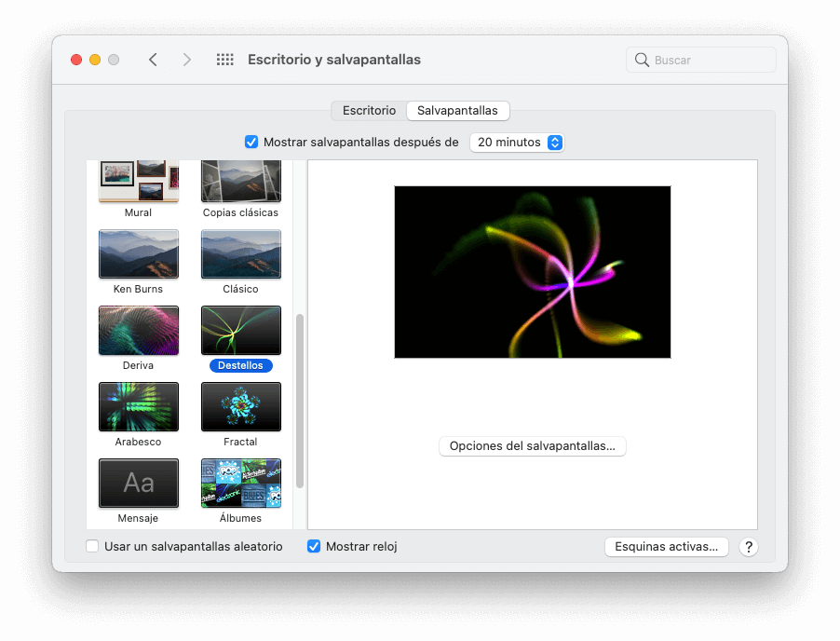Screen dimensions: 840x641
Task: Click the back navigation arrow
Action: 153,59
